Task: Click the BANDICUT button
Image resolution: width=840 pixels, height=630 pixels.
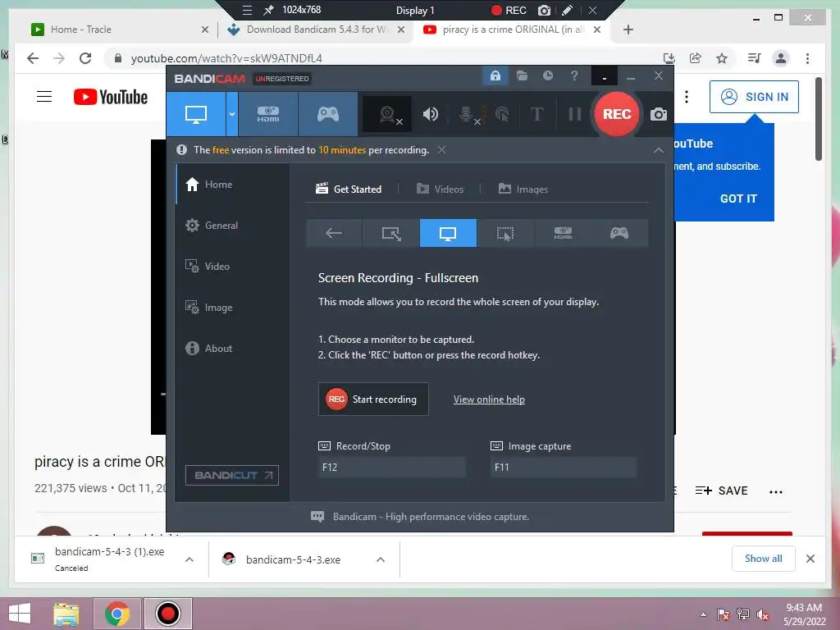Action: click(232, 475)
